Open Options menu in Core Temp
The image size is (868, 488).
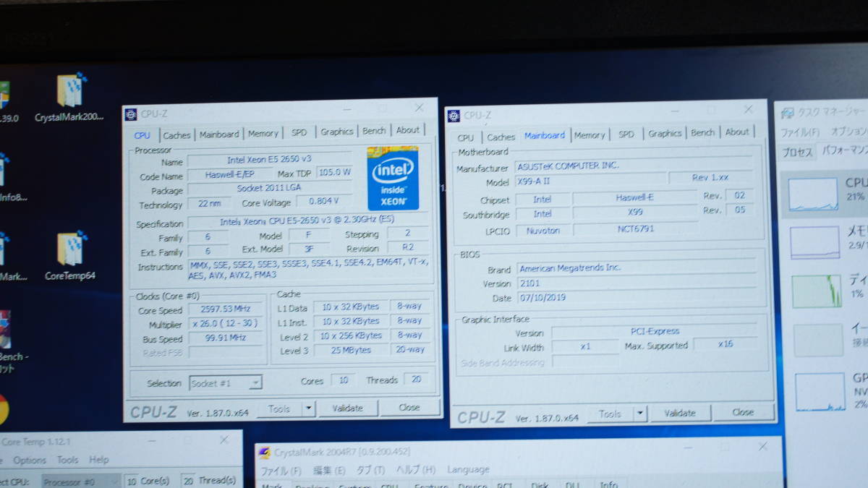[30, 460]
